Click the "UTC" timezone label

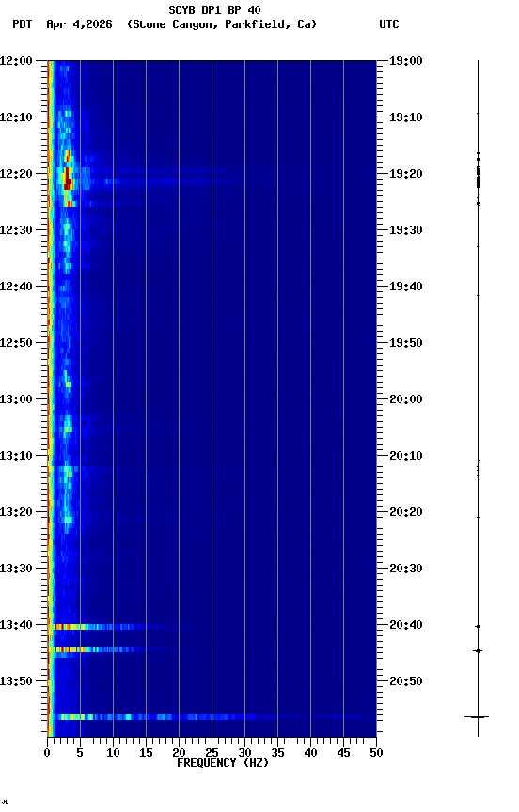tap(389, 24)
